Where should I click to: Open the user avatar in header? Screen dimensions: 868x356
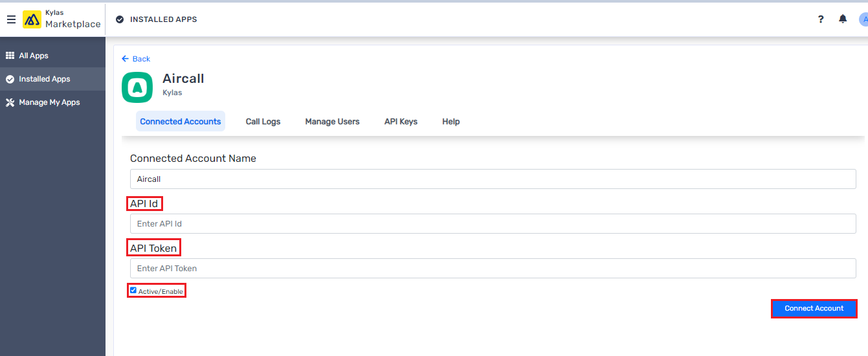pos(863,19)
